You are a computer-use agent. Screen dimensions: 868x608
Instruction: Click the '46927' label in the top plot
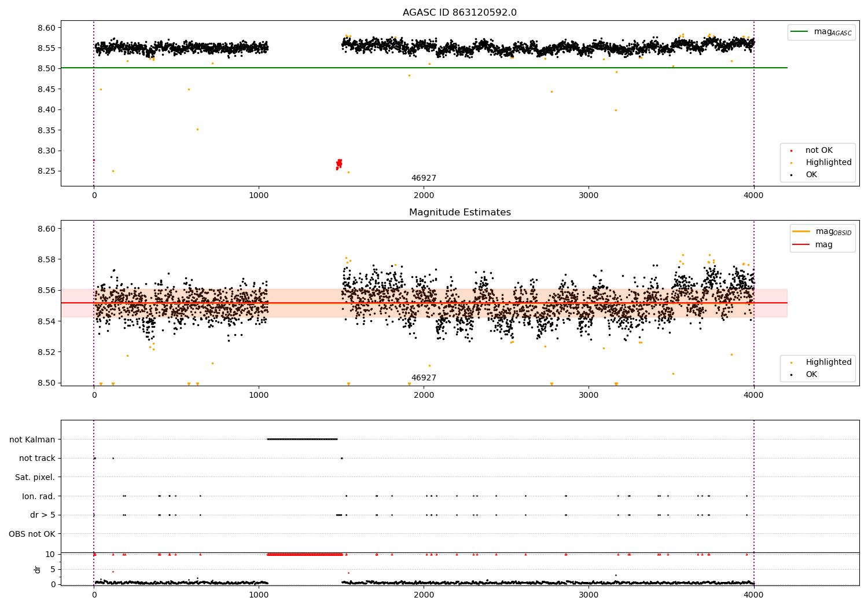424,178
